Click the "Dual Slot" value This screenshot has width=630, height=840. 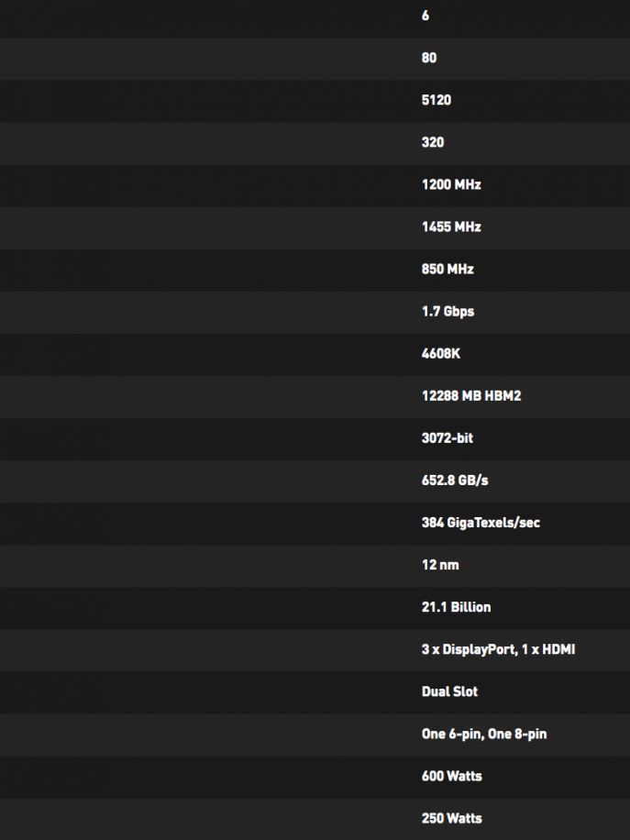point(449,691)
